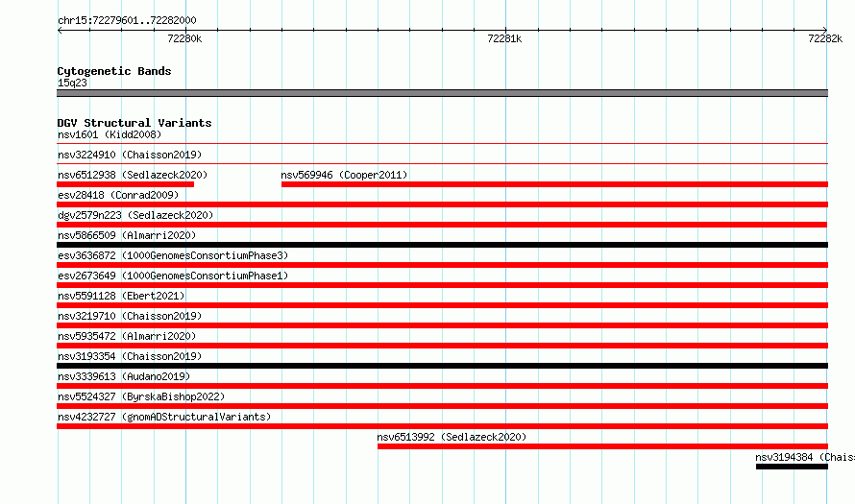Select the nsv5935472 (Almarri2020) label
855x504 pixels.
click(x=127, y=336)
